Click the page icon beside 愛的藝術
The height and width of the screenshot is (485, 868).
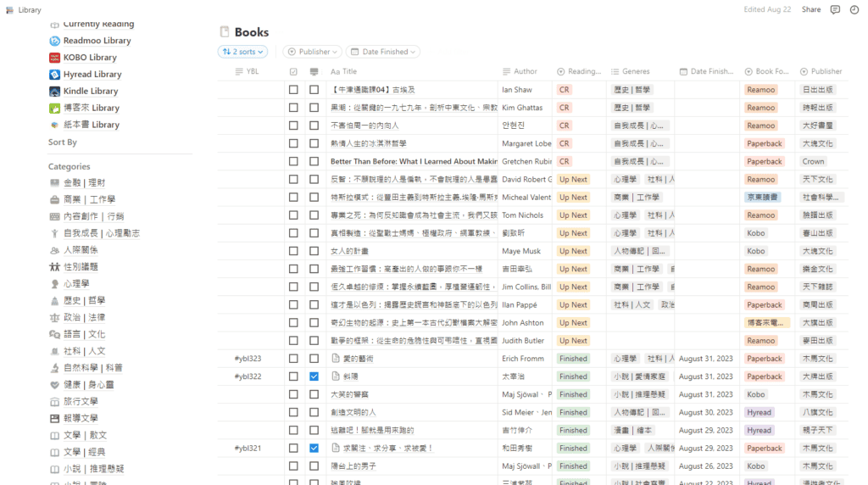click(x=336, y=358)
